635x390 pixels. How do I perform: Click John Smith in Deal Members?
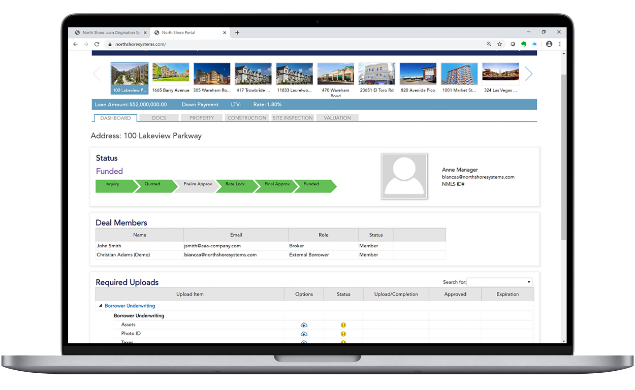(x=109, y=246)
